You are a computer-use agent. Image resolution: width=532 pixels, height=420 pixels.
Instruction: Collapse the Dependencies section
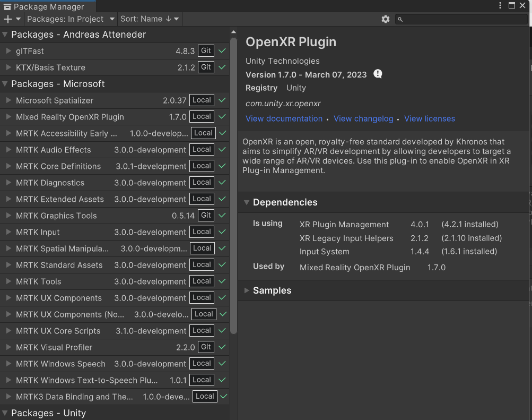(247, 202)
